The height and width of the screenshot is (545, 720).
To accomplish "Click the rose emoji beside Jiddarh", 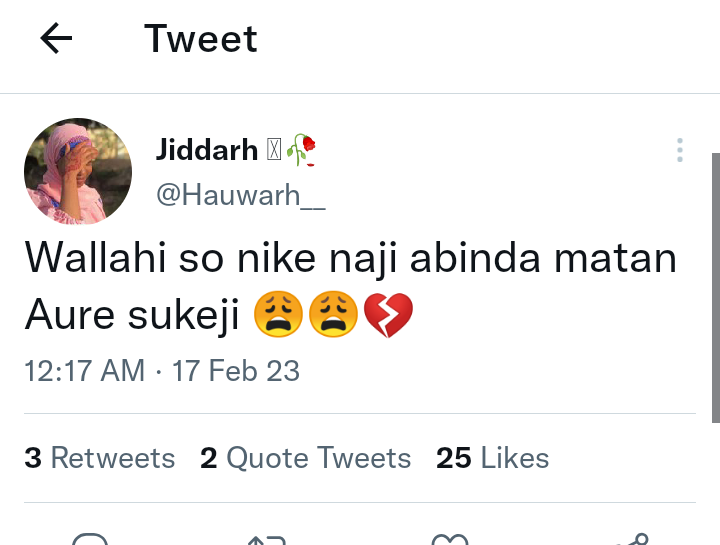I will click(x=302, y=150).
